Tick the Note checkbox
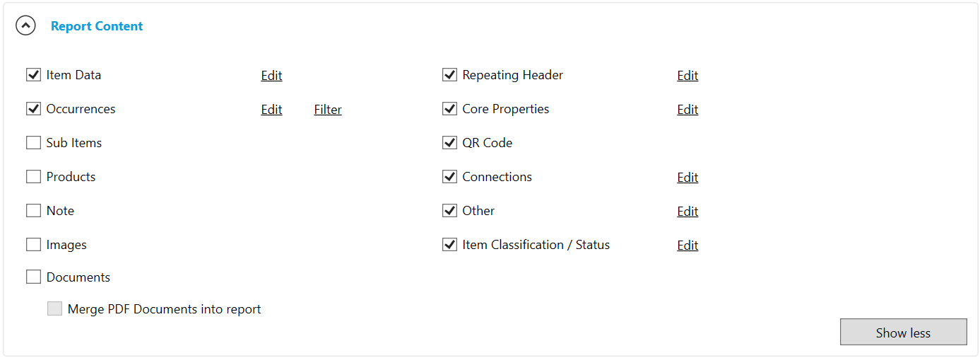 33,211
